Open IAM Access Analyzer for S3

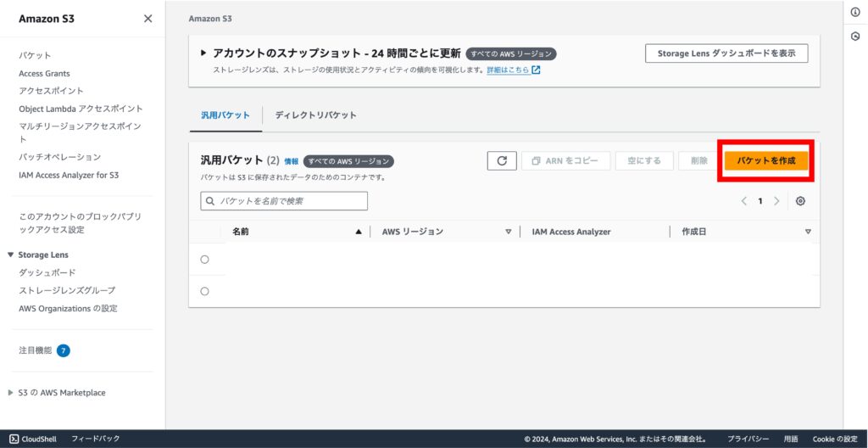coord(69,175)
